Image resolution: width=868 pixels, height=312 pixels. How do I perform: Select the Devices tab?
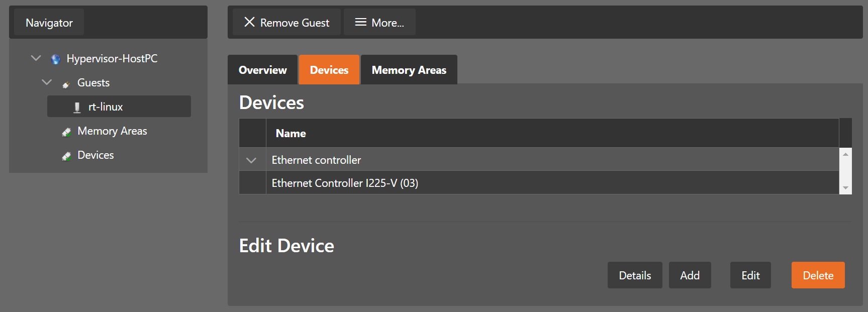tap(329, 69)
